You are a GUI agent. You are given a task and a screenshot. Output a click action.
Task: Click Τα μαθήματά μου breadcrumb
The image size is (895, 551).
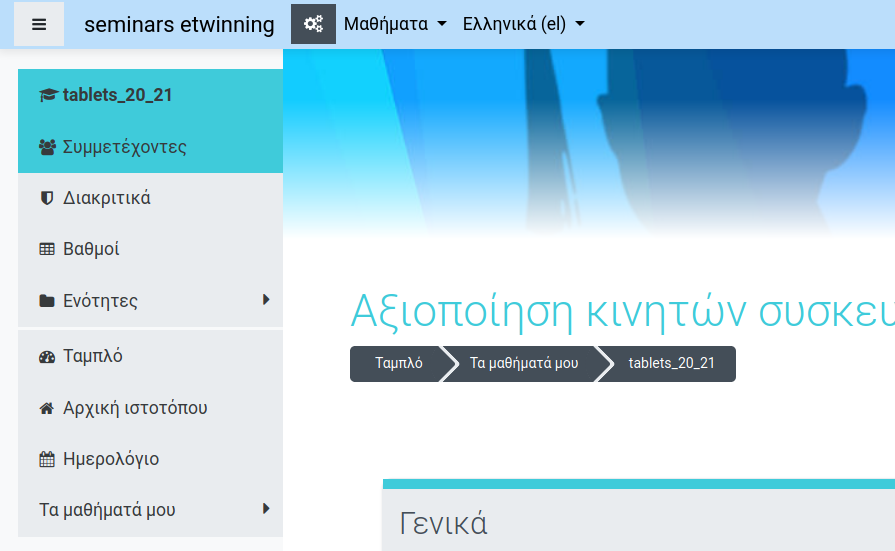[524, 364]
